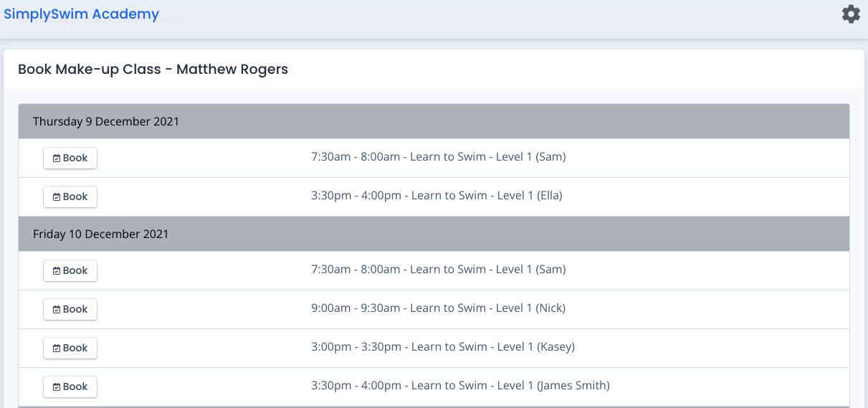Open the settings gear icon

851,14
